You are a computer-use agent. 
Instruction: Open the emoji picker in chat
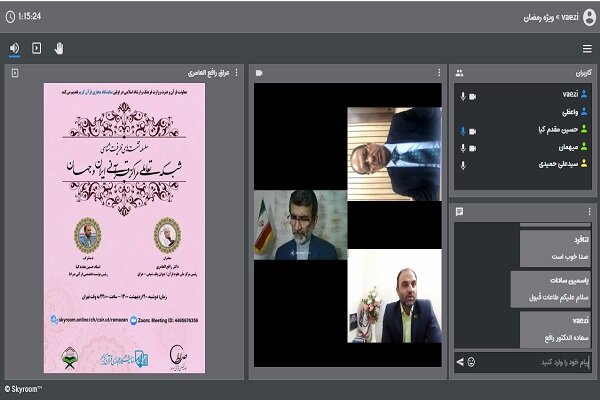[471, 362]
